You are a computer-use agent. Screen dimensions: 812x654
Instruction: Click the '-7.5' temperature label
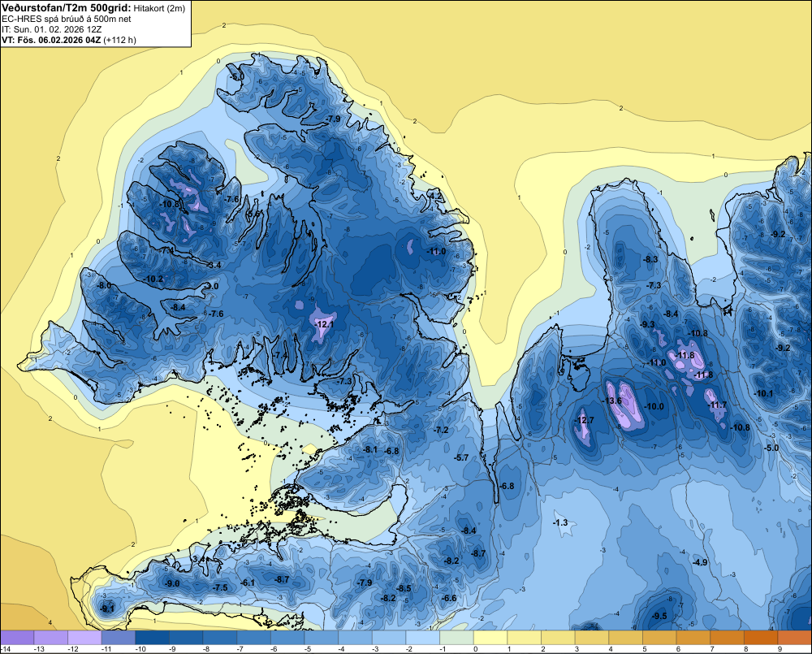tap(220, 587)
